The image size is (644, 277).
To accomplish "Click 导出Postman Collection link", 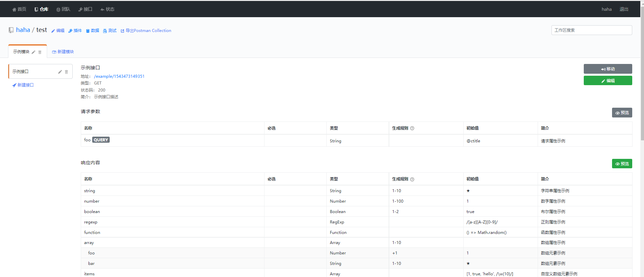I will (146, 31).
